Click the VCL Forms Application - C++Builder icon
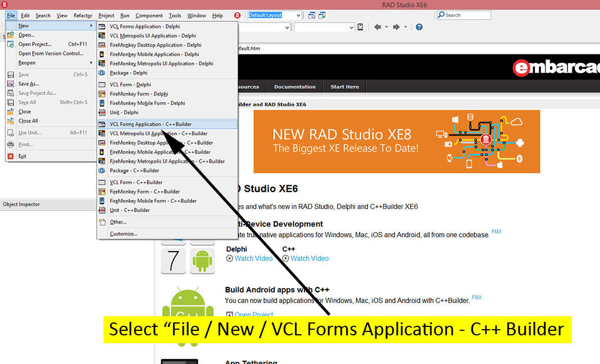This screenshot has height=364, width=600. pos(102,124)
